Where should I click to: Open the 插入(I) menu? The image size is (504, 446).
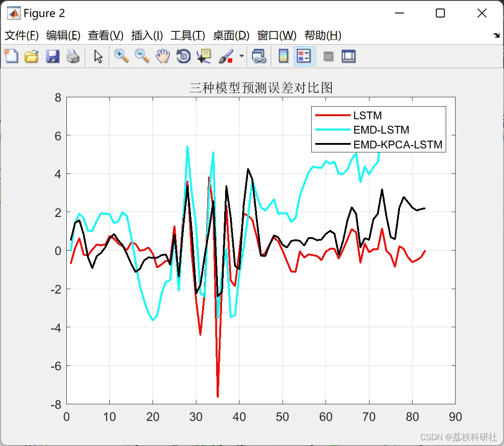pos(147,35)
